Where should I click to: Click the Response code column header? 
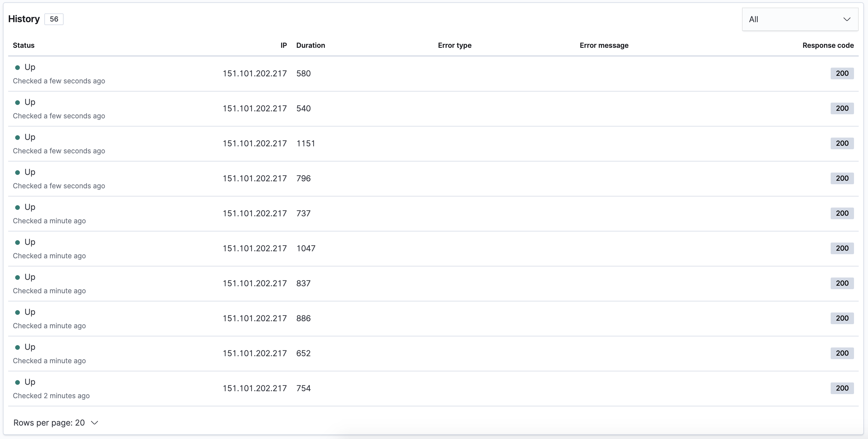(828, 45)
